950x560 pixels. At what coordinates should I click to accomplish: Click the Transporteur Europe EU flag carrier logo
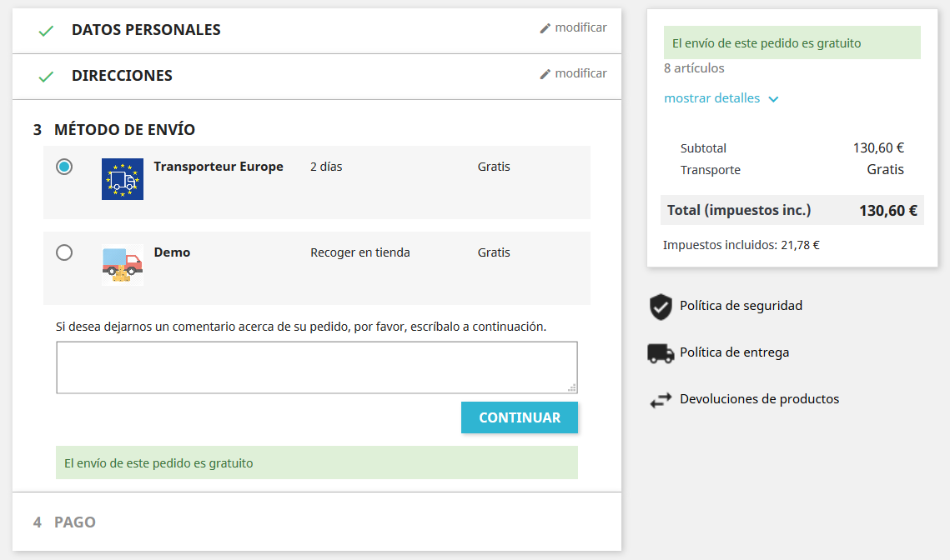click(x=122, y=178)
